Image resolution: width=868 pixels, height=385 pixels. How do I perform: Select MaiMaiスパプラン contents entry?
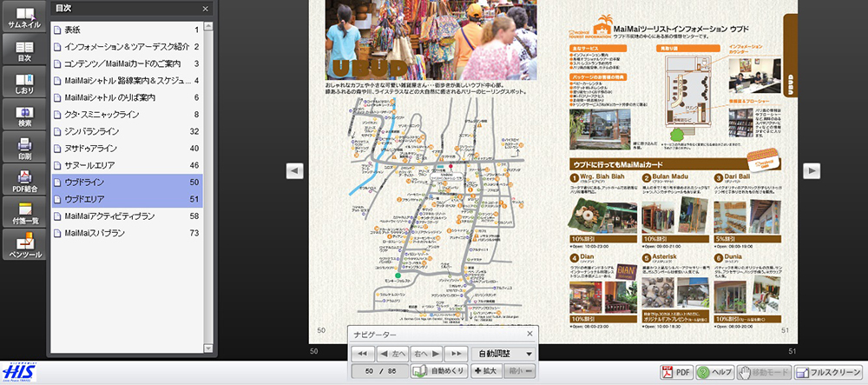[x=95, y=234]
